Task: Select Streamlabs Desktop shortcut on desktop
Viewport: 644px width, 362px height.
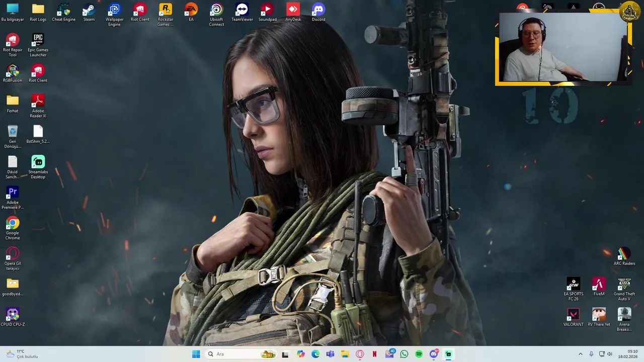Action: coord(38,167)
